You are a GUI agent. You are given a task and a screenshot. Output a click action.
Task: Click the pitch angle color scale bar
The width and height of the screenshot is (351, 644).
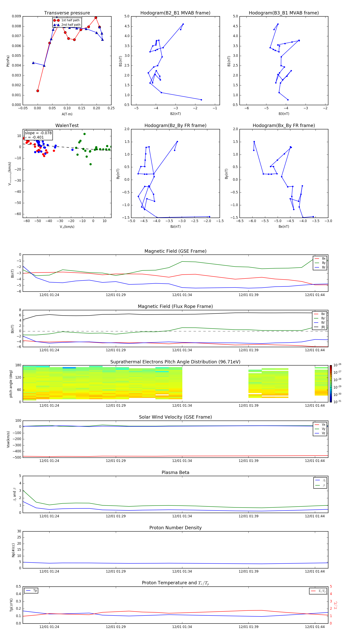331,384
